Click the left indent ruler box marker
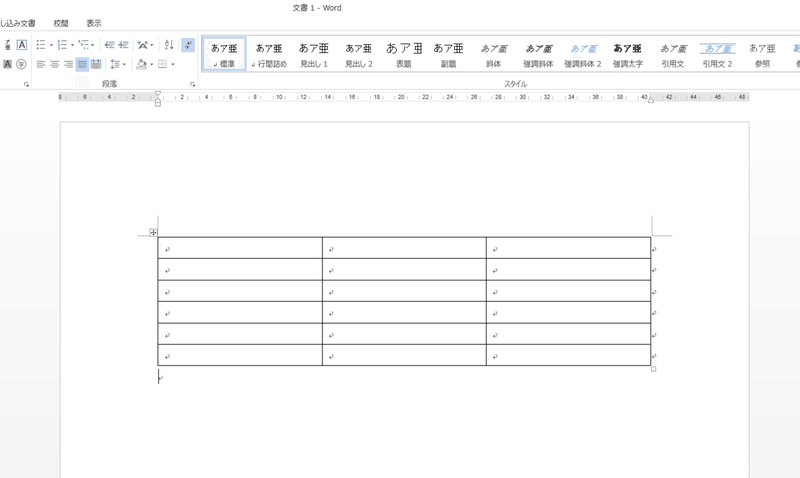The height and width of the screenshot is (478, 800). [158, 104]
